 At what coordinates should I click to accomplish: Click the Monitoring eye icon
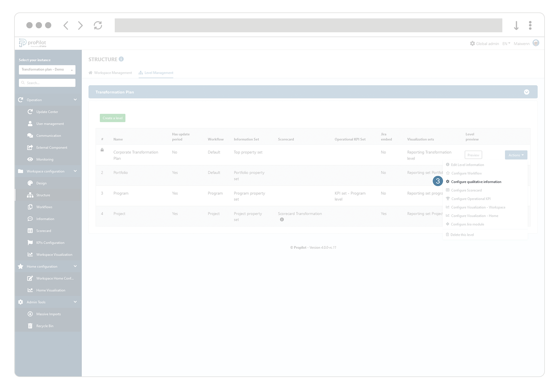30,159
